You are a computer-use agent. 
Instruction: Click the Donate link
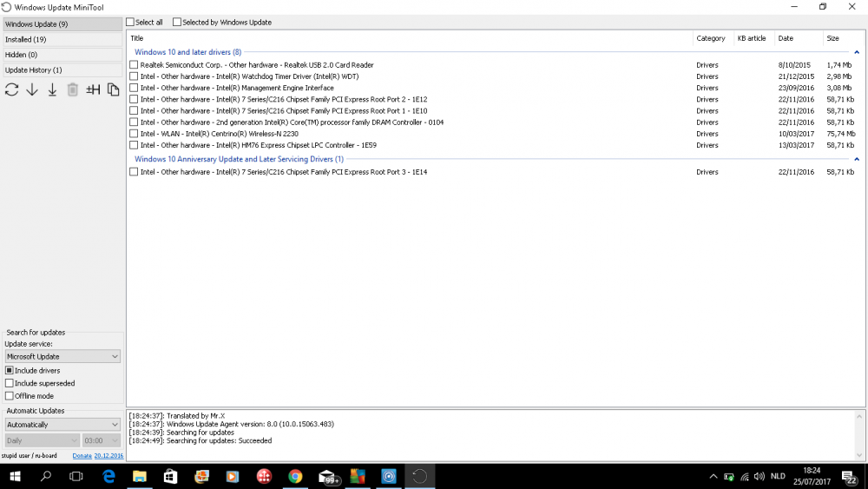(x=82, y=456)
